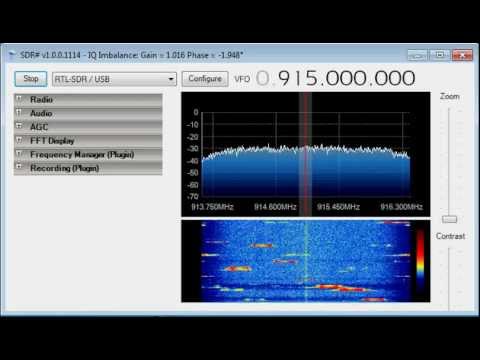This screenshot has width=480, height=360.
Task: Maximize the SDR# window
Action: 440,55
